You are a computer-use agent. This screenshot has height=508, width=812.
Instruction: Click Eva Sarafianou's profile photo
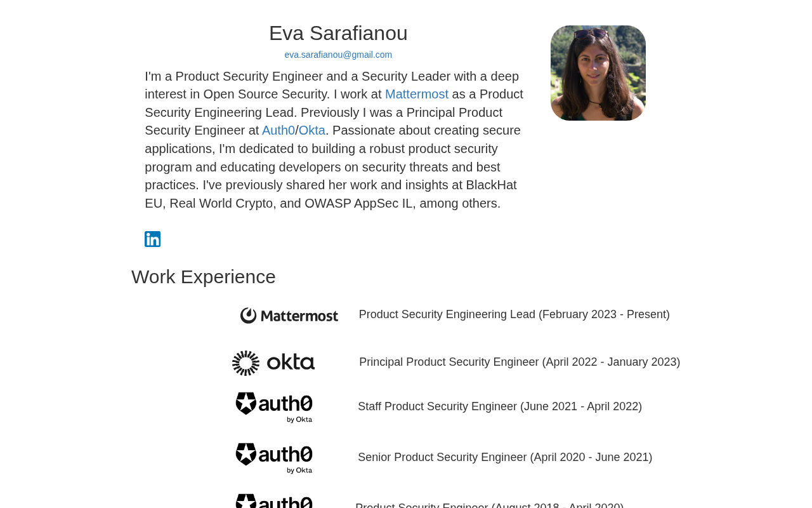pyautogui.click(x=598, y=73)
